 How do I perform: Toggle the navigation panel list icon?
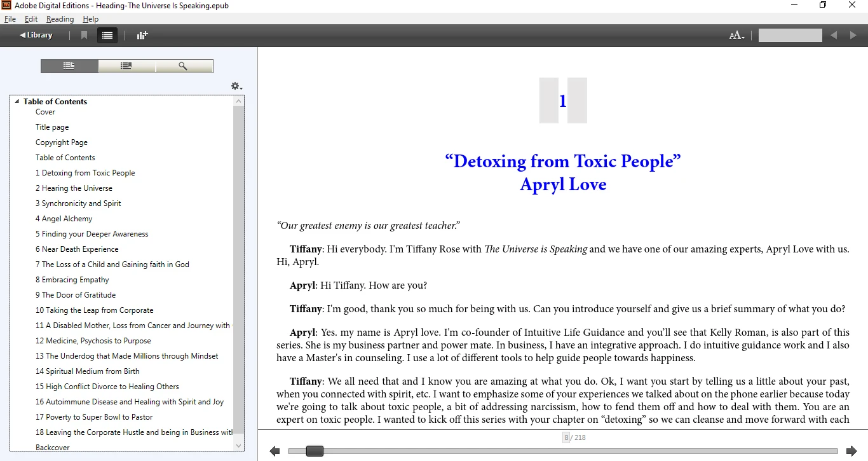pos(107,36)
